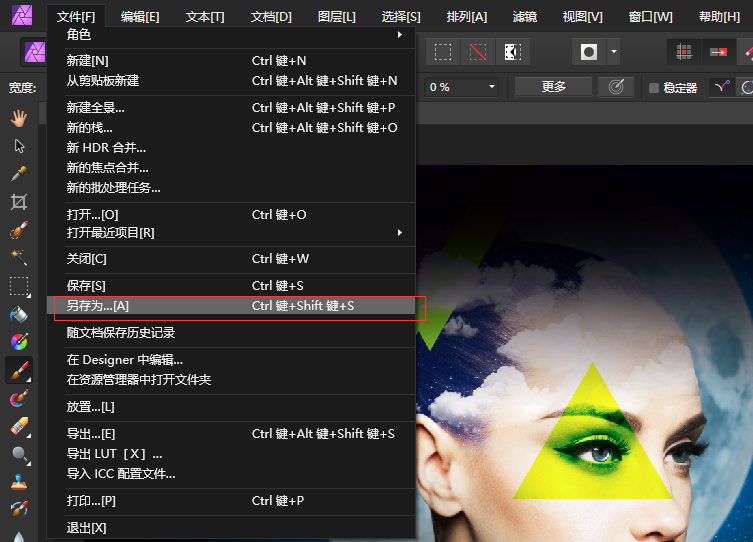This screenshot has height=542, width=753.
Task: Choose 新的焦点合并...
Action: click(x=231, y=168)
